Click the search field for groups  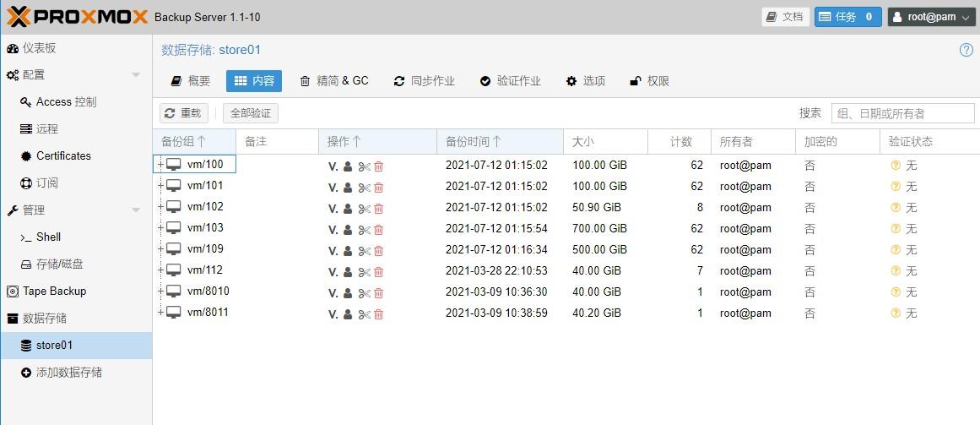click(x=901, y=113)
